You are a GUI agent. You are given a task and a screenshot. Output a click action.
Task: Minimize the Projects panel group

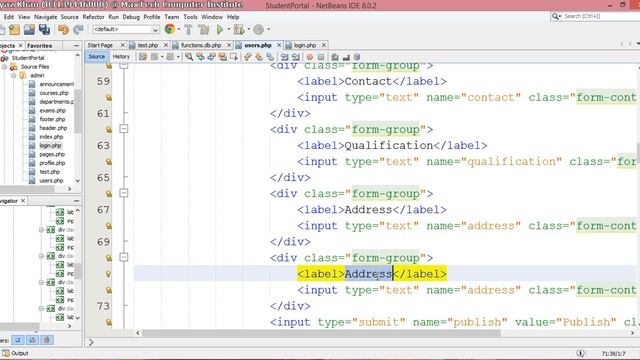click(x=76, y=46)
